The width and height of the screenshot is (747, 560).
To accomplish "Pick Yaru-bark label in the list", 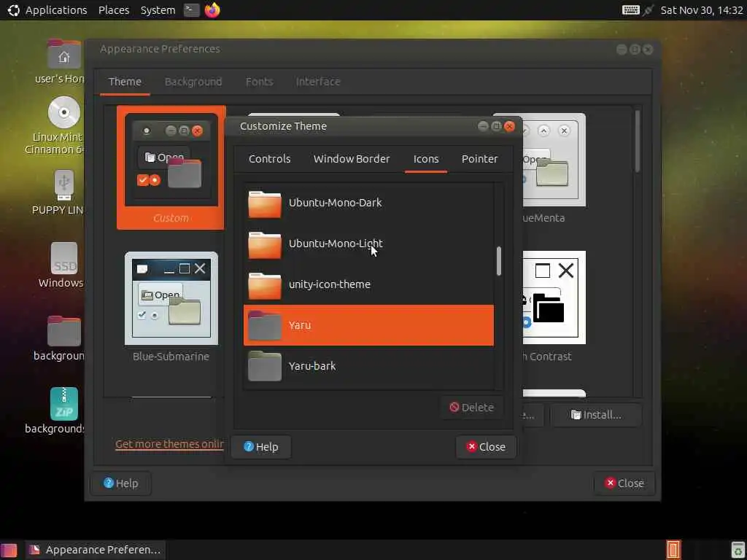I will point(312,366).
